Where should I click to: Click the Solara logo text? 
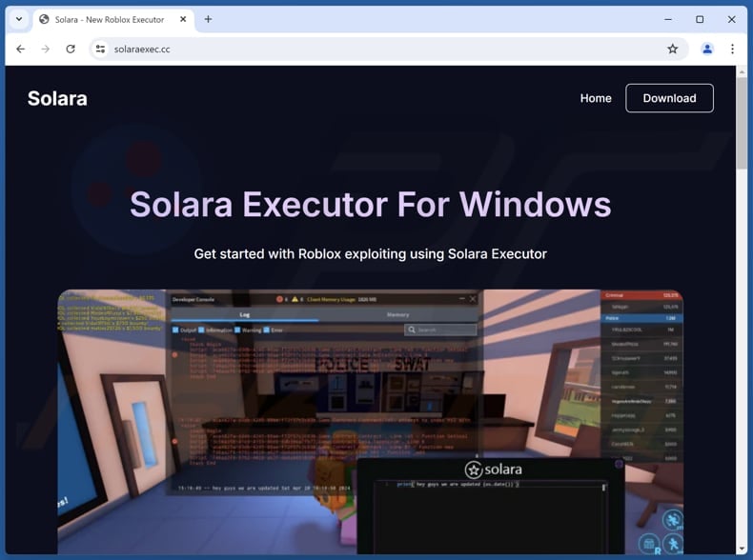tap(57, 98)
